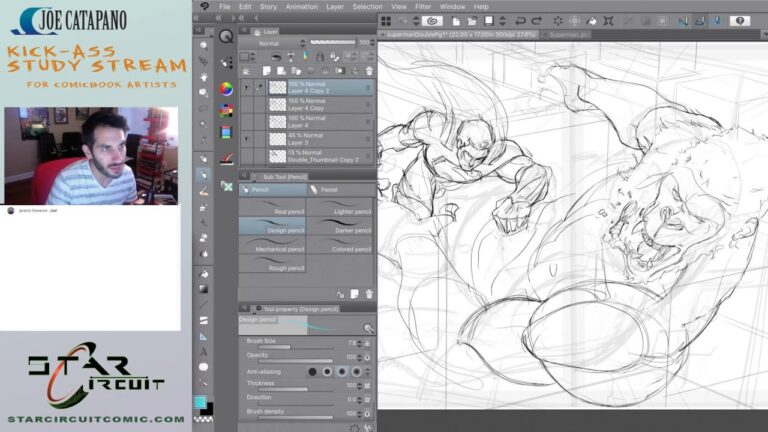Select the Text tool in the toolbar

(x=204, y=351)
